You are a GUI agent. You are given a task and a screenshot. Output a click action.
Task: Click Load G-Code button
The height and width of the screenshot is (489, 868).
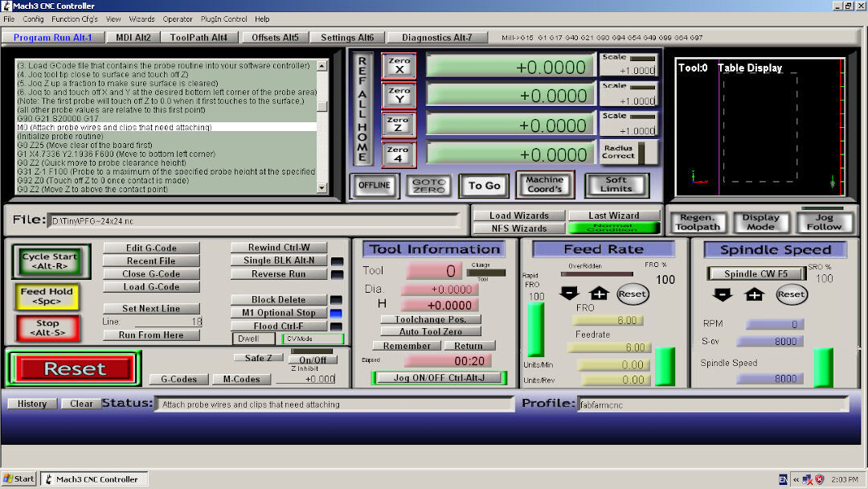click(151, 287)
